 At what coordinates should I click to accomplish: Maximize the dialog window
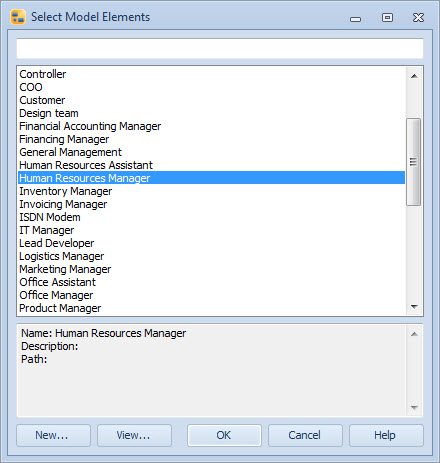[387, 18]
